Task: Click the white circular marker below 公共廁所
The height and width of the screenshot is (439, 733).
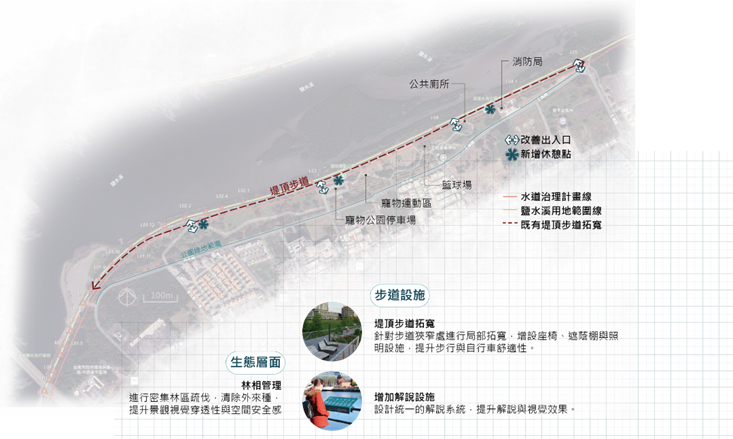Action: [457, 123]
